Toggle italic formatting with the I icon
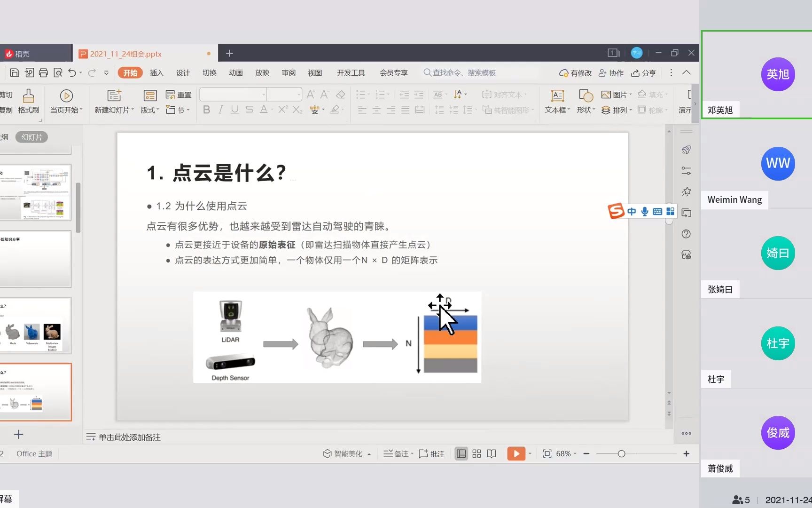812x508 pixels. 220,109
